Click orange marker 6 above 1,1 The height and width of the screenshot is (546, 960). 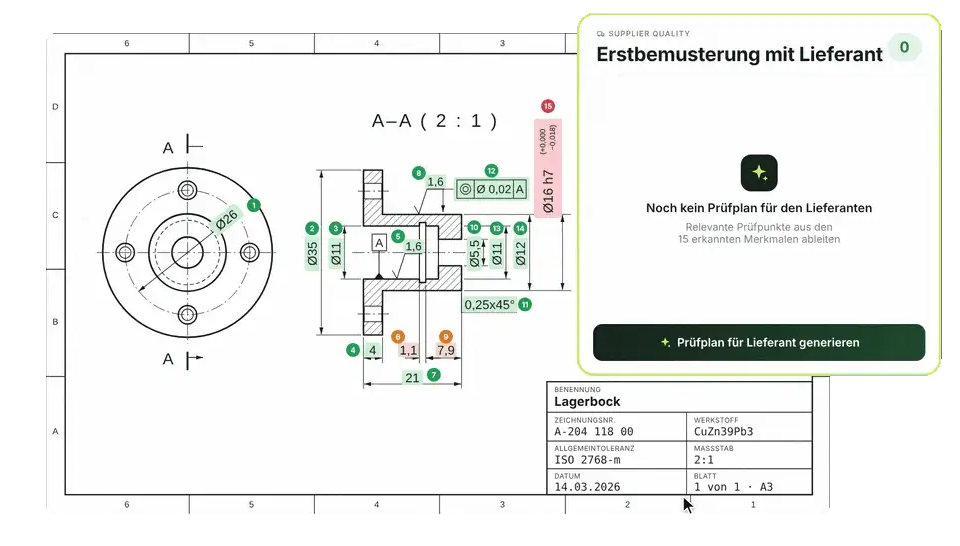point(398,337)
